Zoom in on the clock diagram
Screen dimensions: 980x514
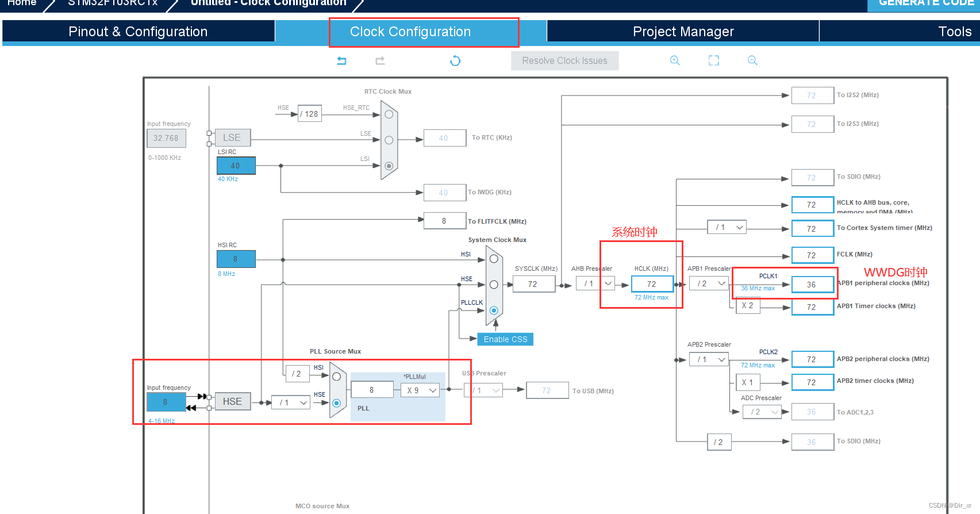(675, 60)
